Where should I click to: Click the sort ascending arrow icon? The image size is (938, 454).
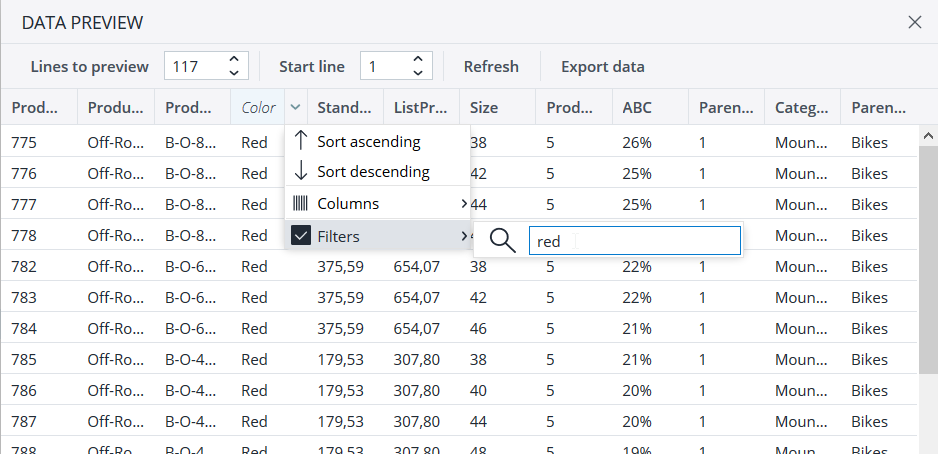[x=300, y=141]
